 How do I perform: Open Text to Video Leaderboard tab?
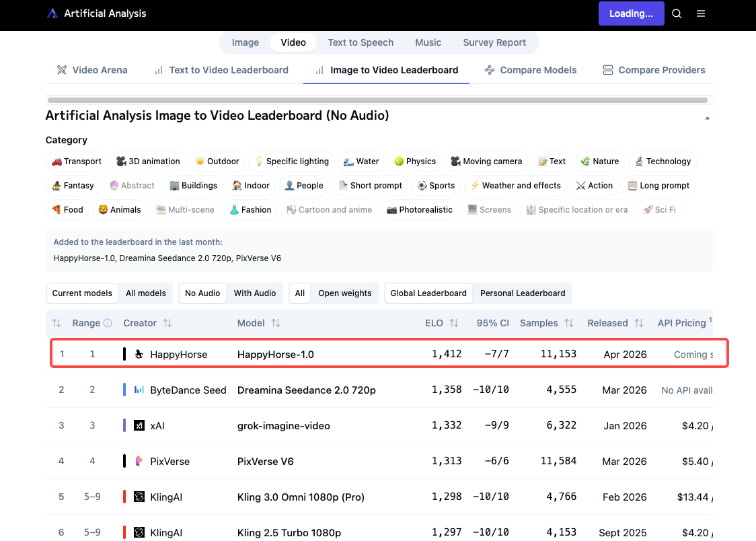(x=221, y=70)
